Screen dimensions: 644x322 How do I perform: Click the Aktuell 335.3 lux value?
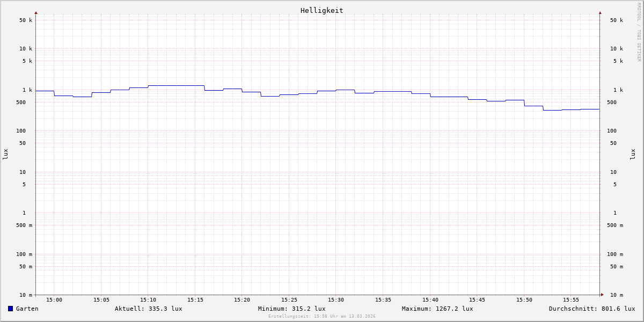pos(148,309)
